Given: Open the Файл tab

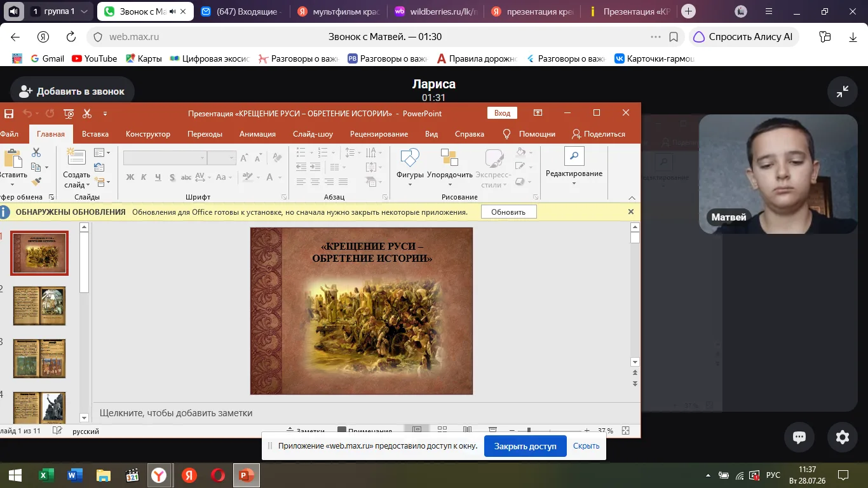Looking at the screenshot, I should point(9,134).
